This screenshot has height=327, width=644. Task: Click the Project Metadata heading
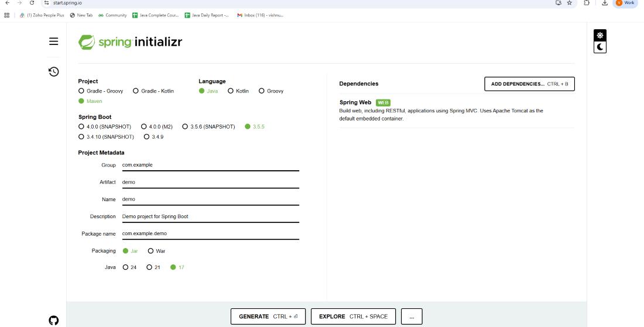point(101,153)
